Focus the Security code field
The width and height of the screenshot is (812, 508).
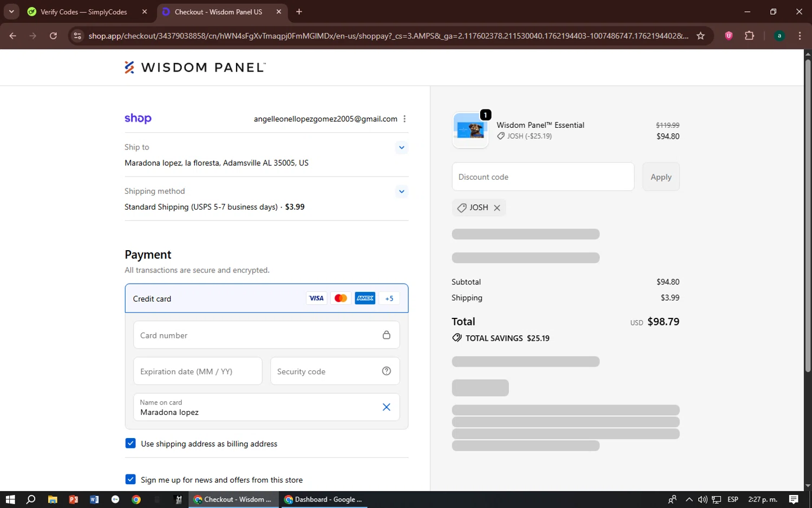pos(335,372)
